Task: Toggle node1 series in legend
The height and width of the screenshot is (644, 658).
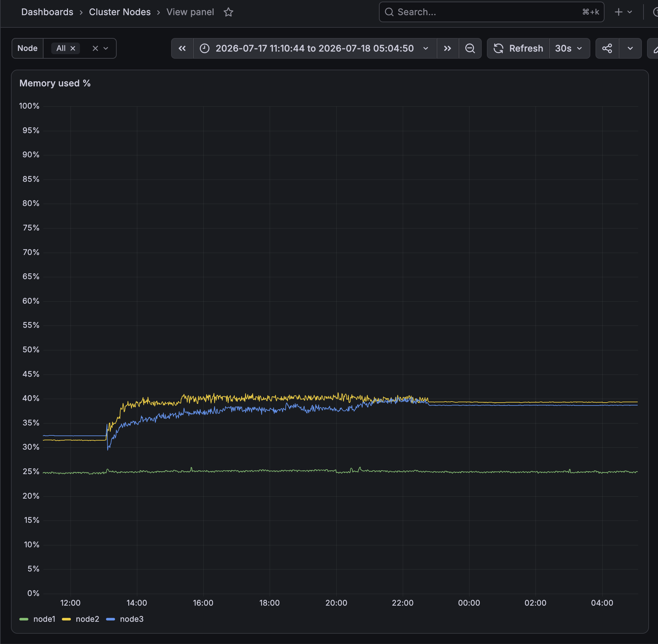Action: (44, 619)
